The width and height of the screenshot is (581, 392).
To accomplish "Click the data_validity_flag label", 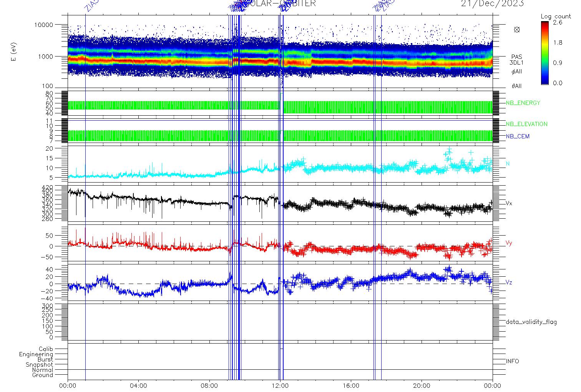I will point(531,322).
